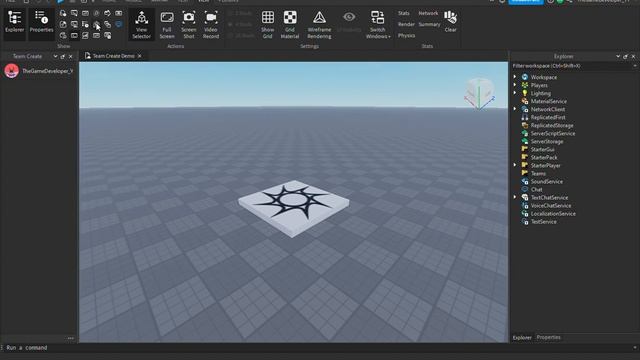The height and width of the screenshot is (360, 640).
Task: Switch to the Explorer bottom tab
Action: click(522, 338)
